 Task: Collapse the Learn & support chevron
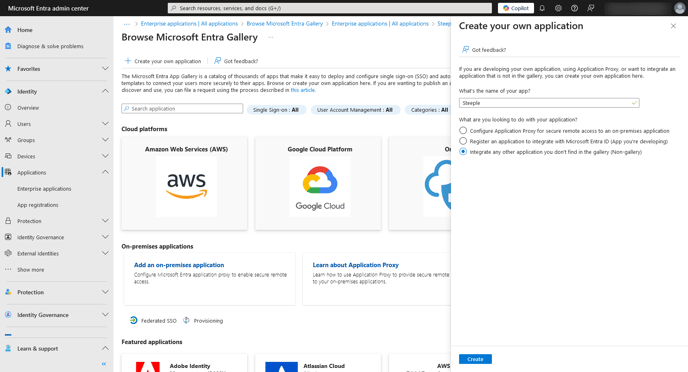[x=105, y=348]
